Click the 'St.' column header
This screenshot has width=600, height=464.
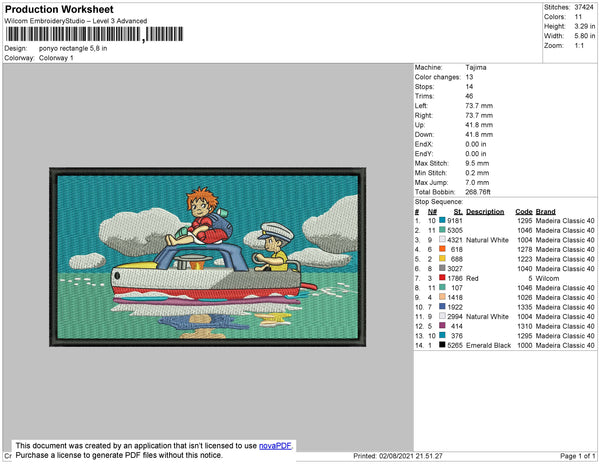pyautogui.click(x=458, y=212)
